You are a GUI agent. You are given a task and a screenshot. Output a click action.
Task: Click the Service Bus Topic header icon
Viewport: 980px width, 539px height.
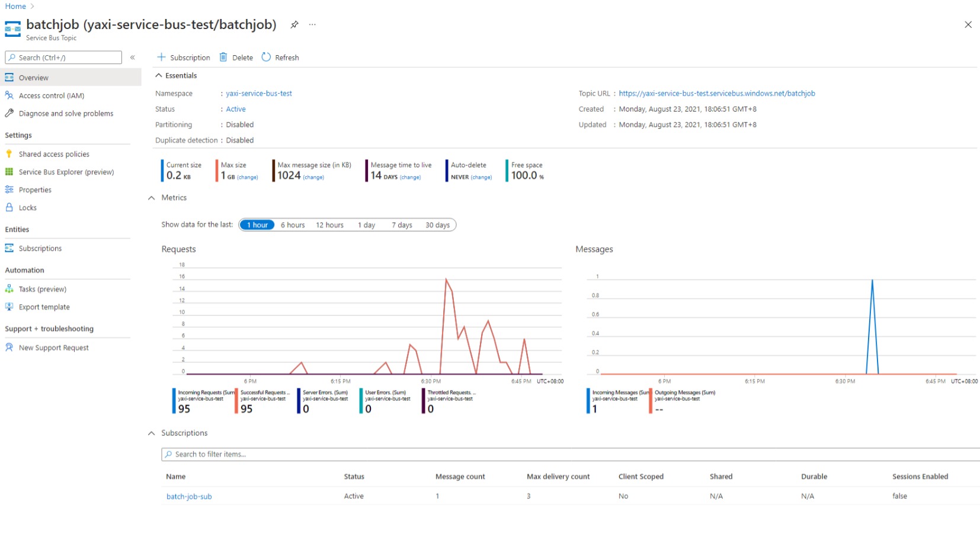(x=12, y=28)
